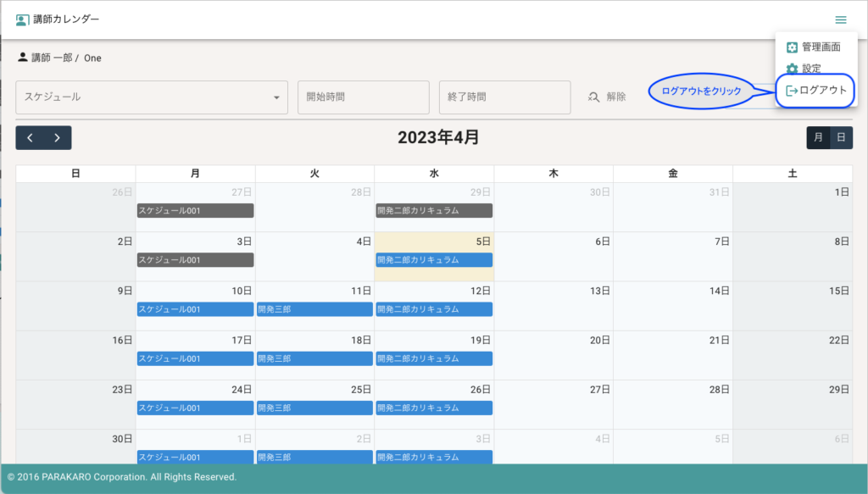The width and height of the screenshot is (868, 494).
Task: Switch to day (日) view
Action: 841,137
